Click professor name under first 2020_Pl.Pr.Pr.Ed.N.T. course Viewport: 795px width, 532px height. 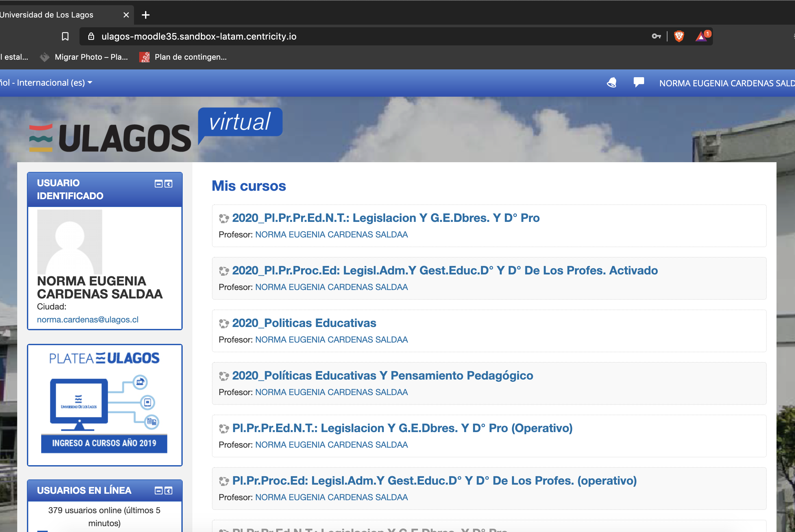point(332,235)
